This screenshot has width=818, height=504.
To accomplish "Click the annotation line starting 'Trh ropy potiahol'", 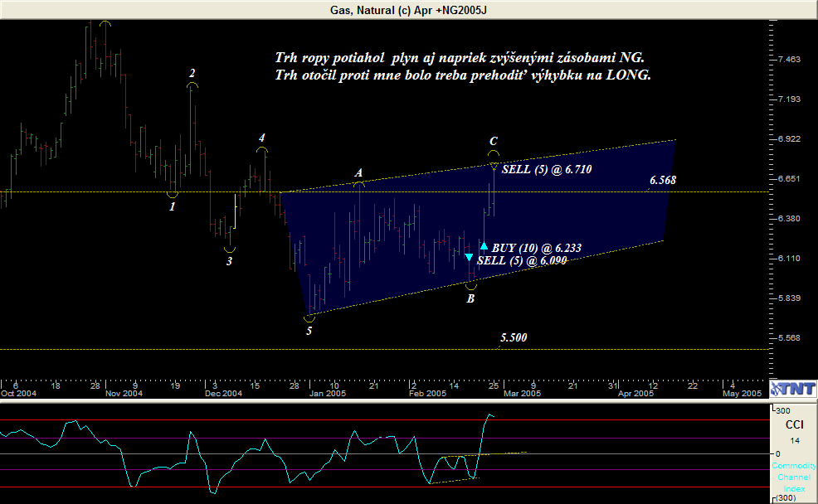I will pos(460,58).
